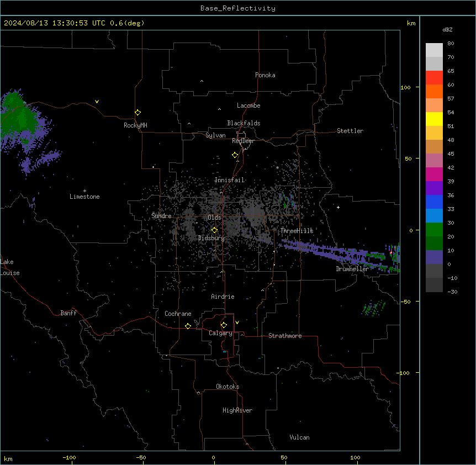
Task: Click the blue 36 dBZ color swatch
Action: [x=434, y=202]
